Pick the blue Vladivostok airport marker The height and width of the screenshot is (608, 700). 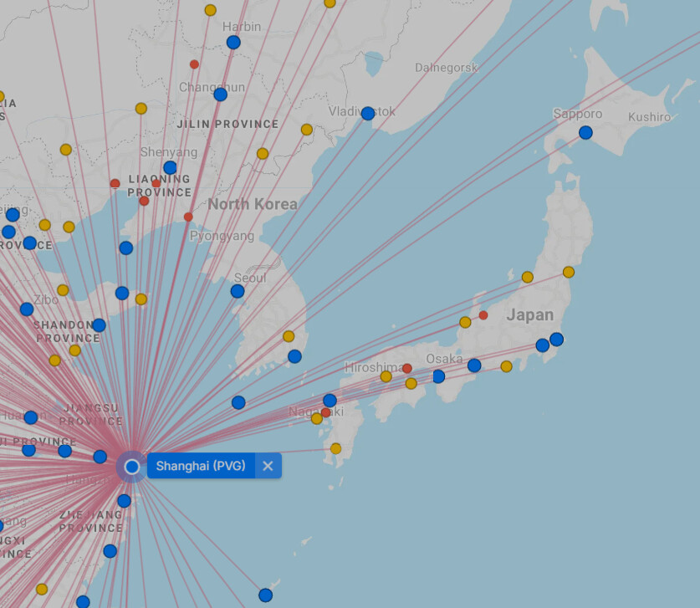tap(367, 113)
